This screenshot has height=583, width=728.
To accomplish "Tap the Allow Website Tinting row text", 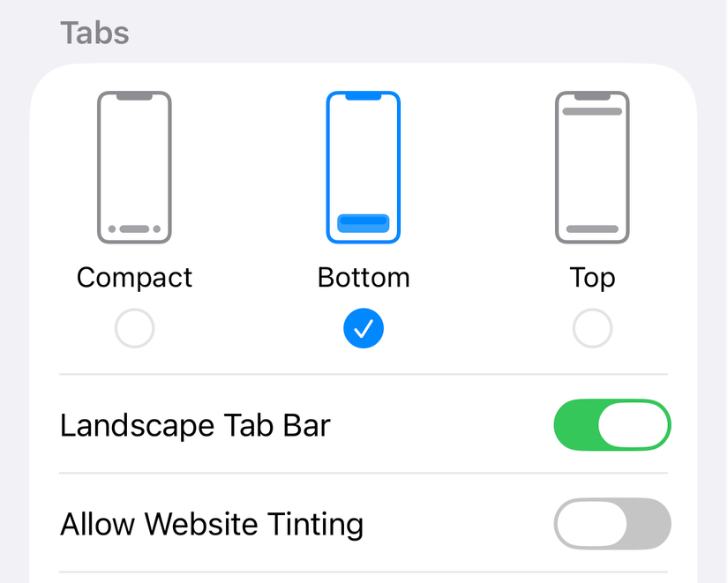I will [x=211, y=524].
